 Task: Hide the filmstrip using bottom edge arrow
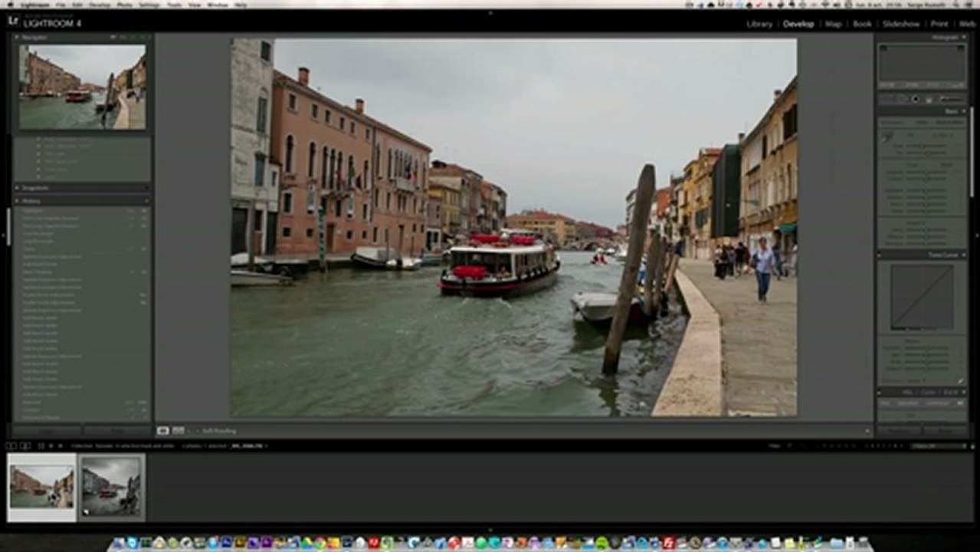(490, 530)
